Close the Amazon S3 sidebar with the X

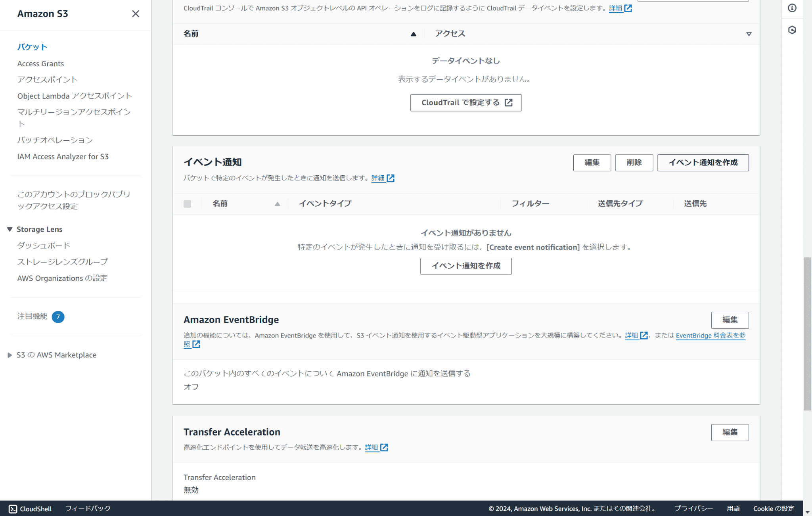136,14
